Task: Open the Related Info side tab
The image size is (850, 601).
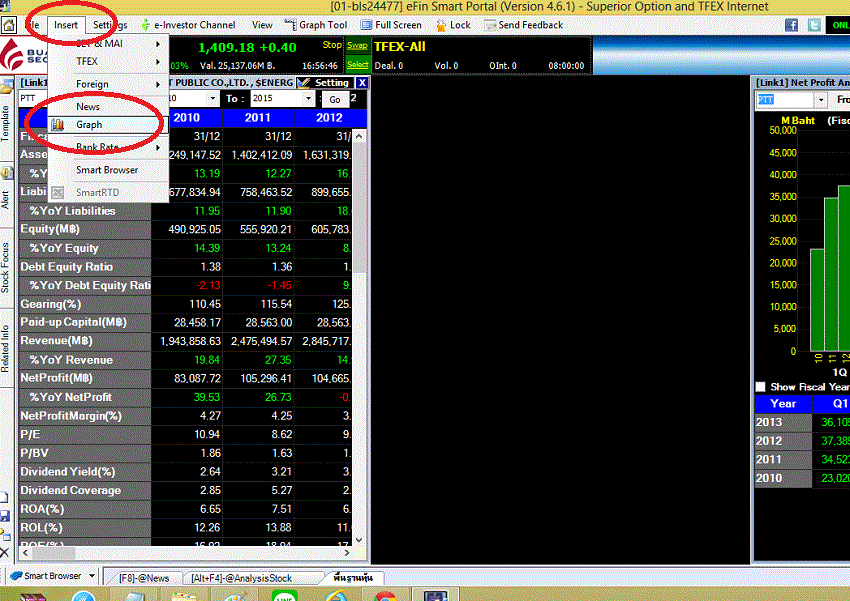Action: [5, 348]
